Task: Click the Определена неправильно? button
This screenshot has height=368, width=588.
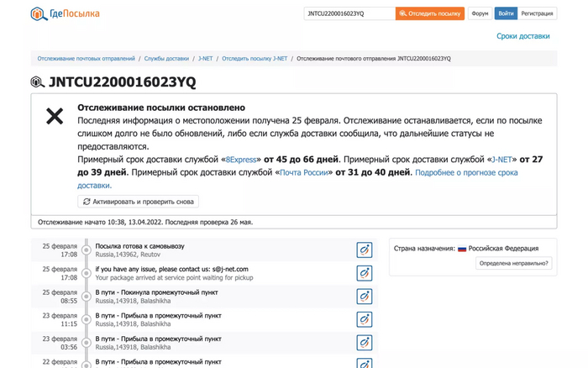Action: (514, 263)
